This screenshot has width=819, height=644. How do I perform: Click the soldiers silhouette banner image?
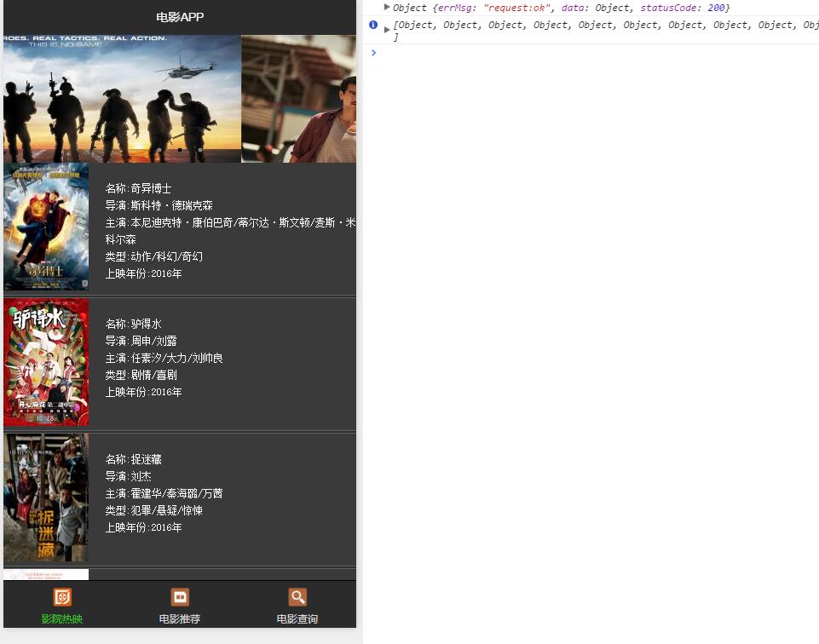122,98
